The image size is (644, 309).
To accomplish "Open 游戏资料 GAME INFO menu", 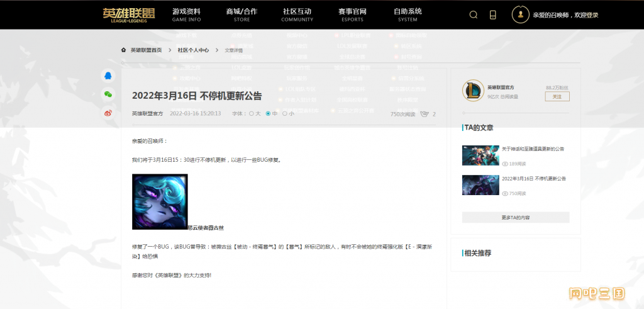I will [186, 15].
